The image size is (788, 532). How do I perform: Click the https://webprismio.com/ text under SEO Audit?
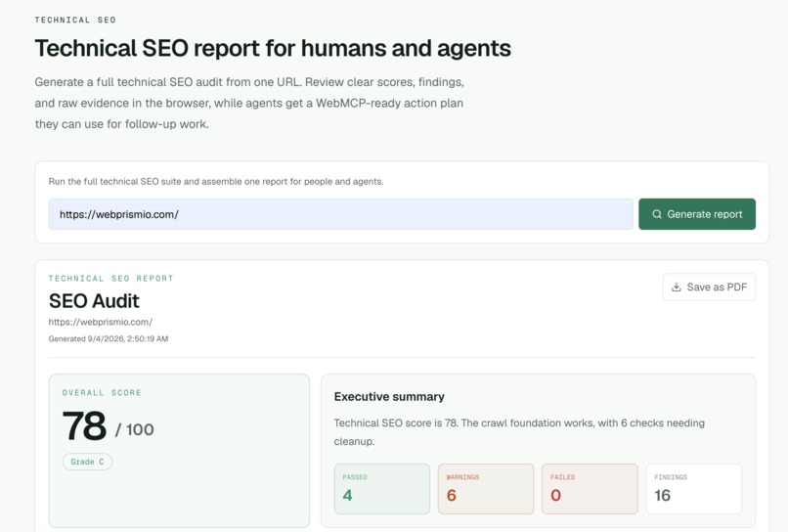101,322
